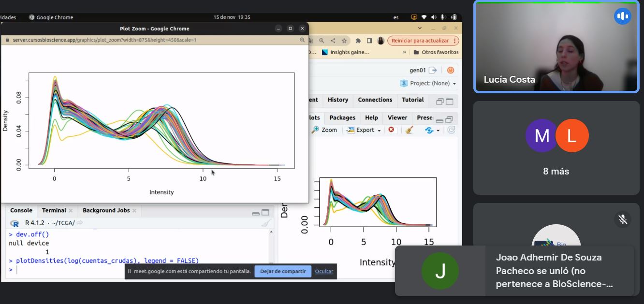The image size is (644, 304).
Task: Clear console with the broom icon
Action: coord(266,223)
